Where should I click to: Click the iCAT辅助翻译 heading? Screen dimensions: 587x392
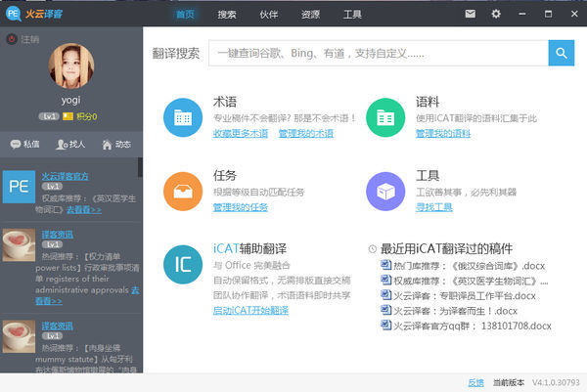[249, 248]
